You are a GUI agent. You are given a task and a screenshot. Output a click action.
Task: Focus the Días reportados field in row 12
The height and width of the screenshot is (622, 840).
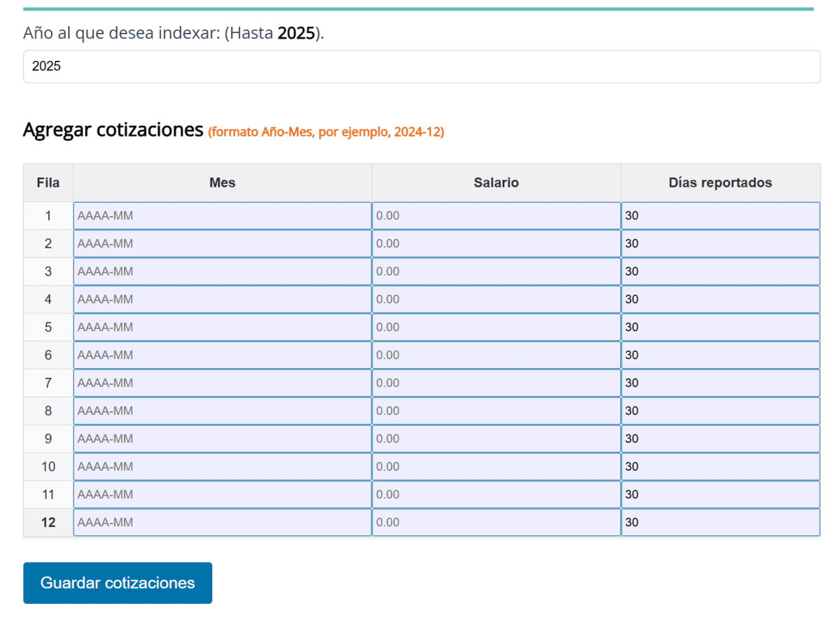[720, 523]
